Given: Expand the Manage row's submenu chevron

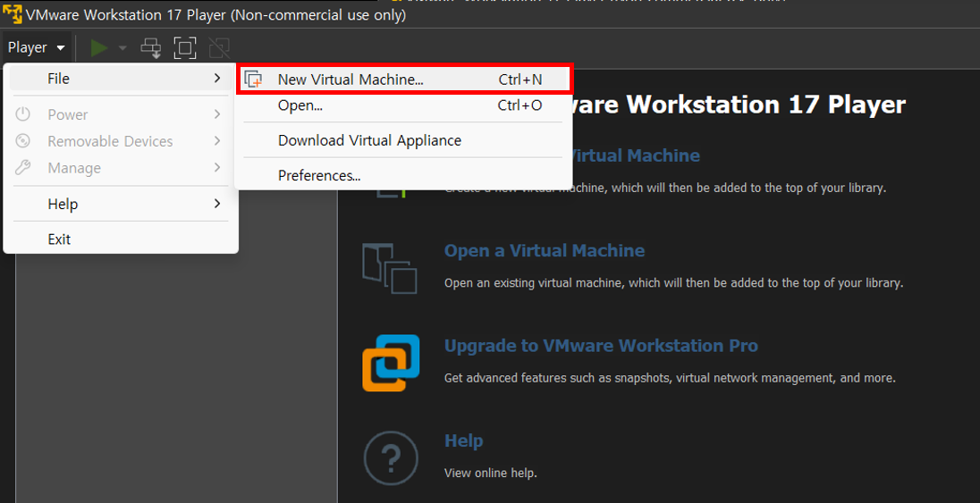Looking at the screenshot, I should 217,168.
